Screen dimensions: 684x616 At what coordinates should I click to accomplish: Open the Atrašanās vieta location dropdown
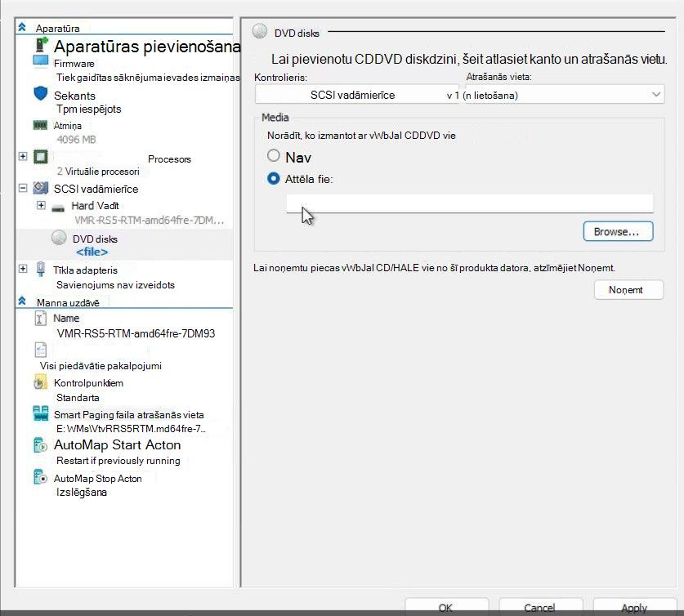565,95
